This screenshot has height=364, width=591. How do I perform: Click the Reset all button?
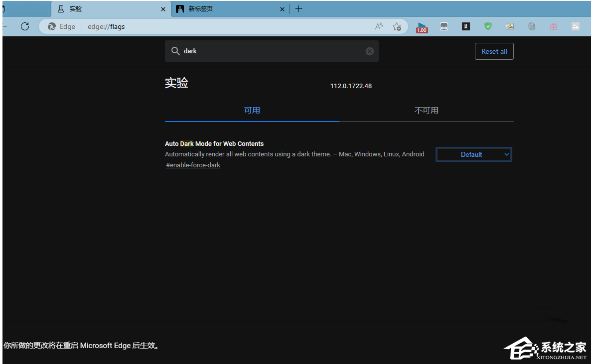[x=494, y=51]
